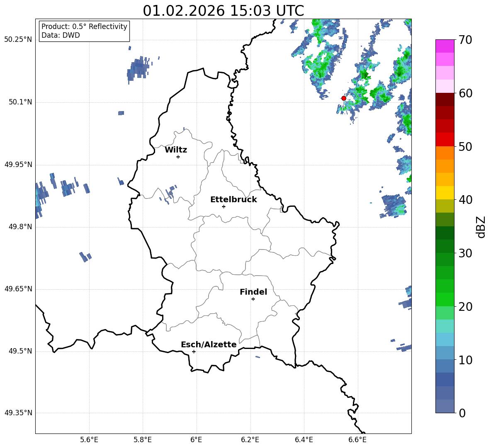Screen dimensions: 491x448
Task: Click the 5.6°E longitude label
Action: pos(89,440)
